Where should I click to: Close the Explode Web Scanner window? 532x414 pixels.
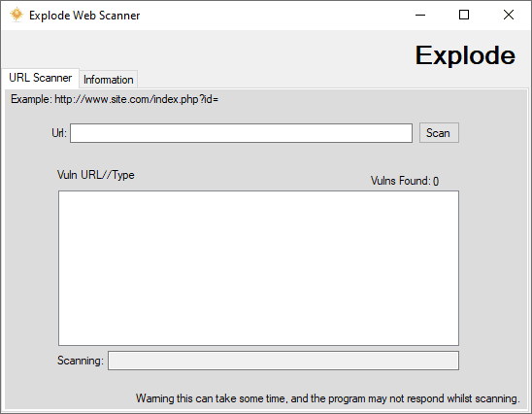[x=509, y=15]
